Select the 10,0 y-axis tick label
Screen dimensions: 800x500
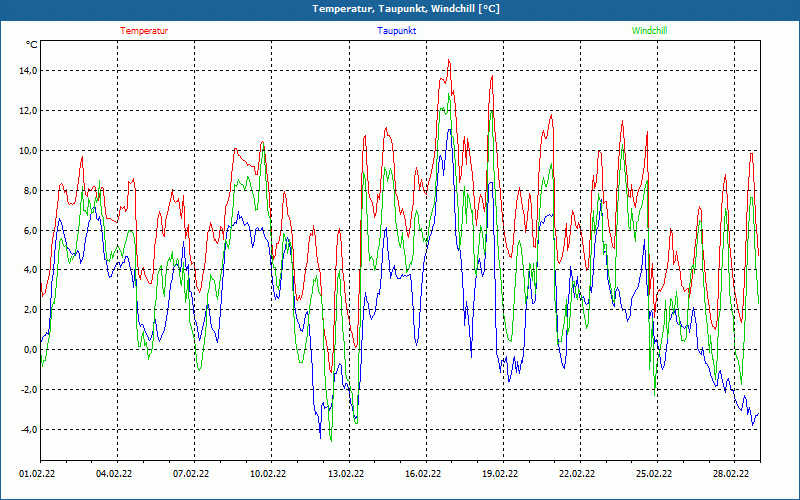(x=27, y=151)
